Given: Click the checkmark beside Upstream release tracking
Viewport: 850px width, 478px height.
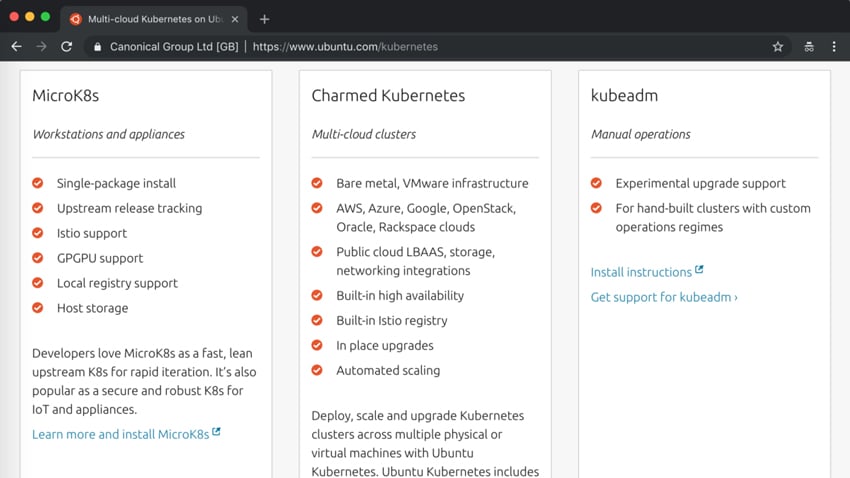Looking at the screenshot, I should (37, 208).
